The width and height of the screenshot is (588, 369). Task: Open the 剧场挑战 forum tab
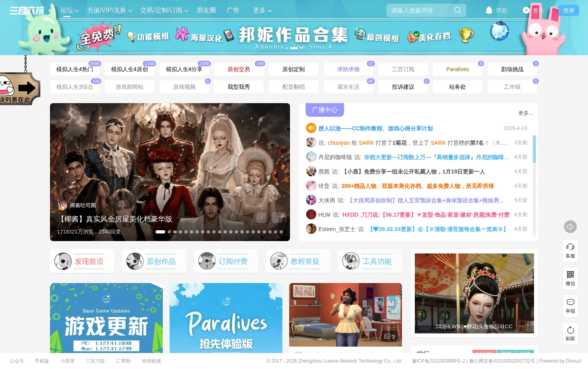click(x=512, y=69)
